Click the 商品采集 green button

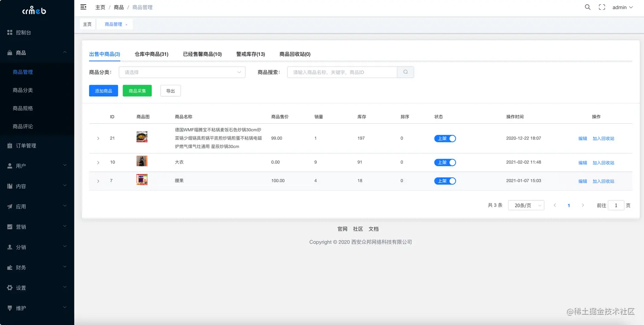point(137,91)
